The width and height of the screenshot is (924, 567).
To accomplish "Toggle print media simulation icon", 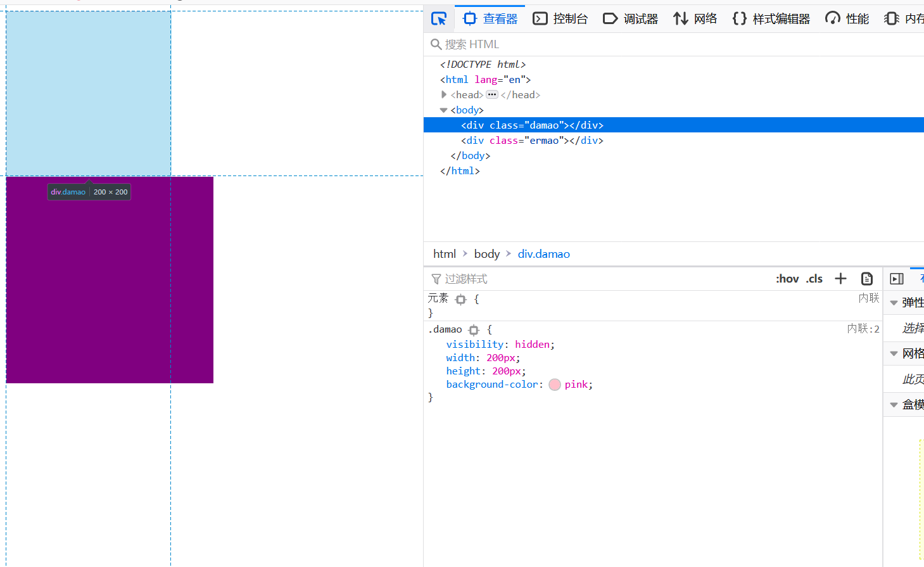I will click(867, 279).
